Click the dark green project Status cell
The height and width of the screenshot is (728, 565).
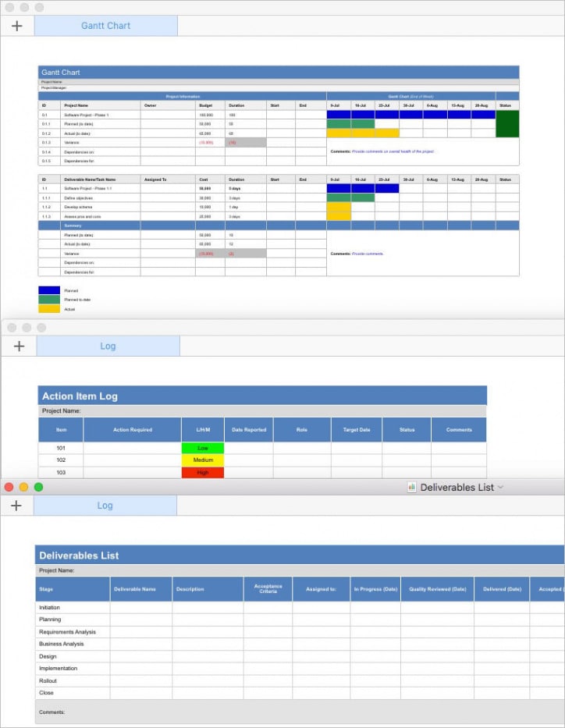507,124
